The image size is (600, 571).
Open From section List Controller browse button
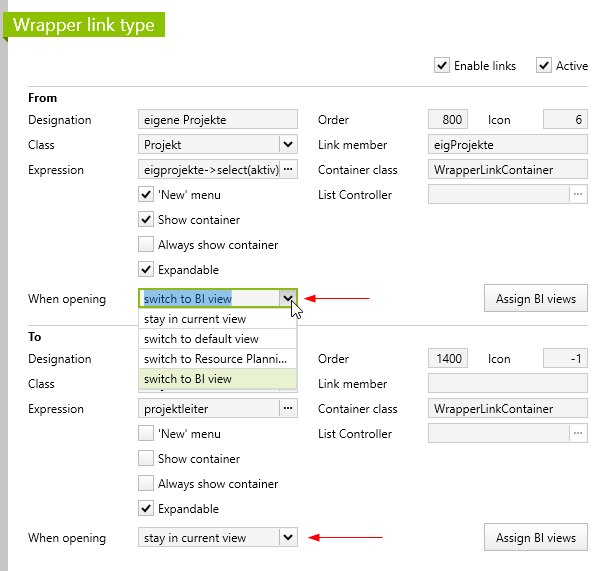coord(578,194)
